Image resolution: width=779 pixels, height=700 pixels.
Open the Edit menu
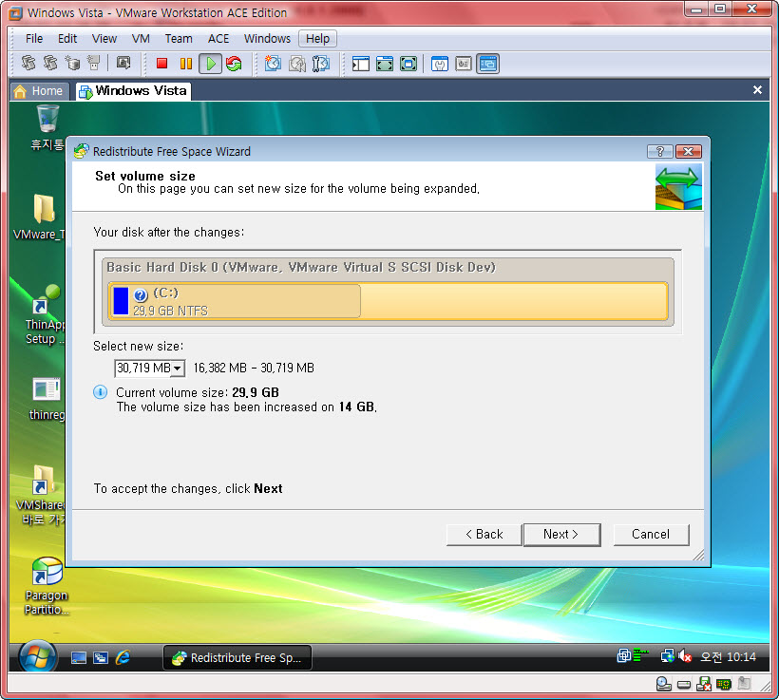67,39
